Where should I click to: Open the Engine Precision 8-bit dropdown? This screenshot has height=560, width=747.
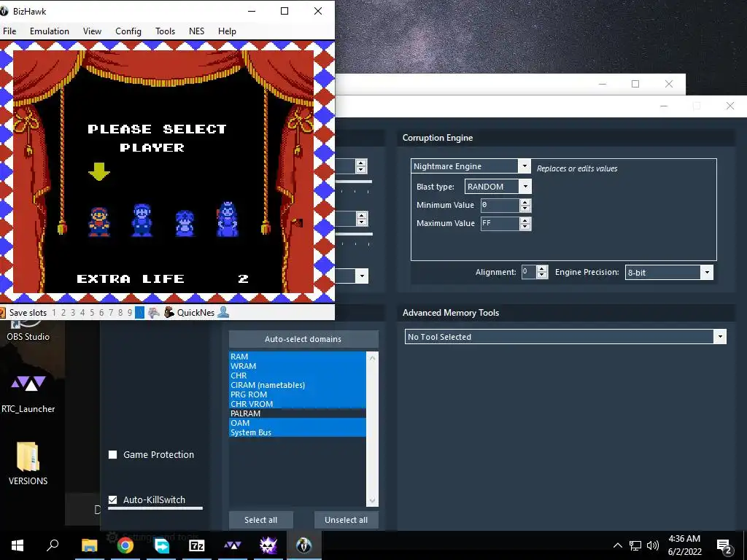[x=706, y=273]
